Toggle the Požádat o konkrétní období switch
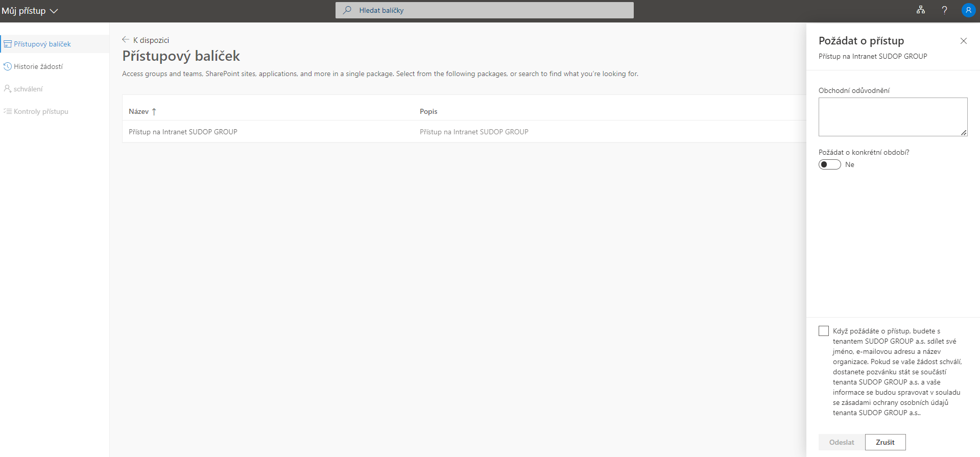Image resolution: width=980 pixels, height=457 pixels. (x=829, y=164)
